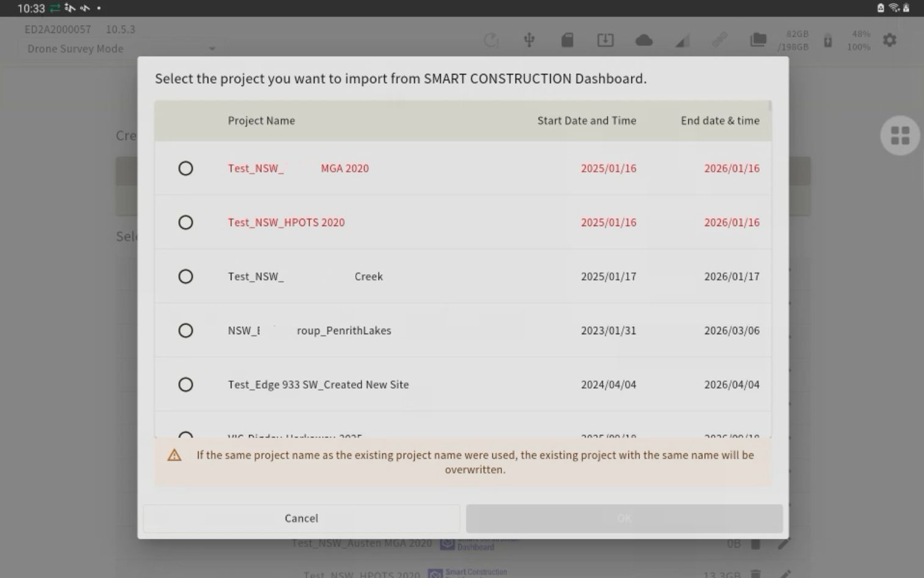Viewport: 924px width, 578px height.
Task: Click the 2023/01/31 start date cell
Action: click(608, 331)
